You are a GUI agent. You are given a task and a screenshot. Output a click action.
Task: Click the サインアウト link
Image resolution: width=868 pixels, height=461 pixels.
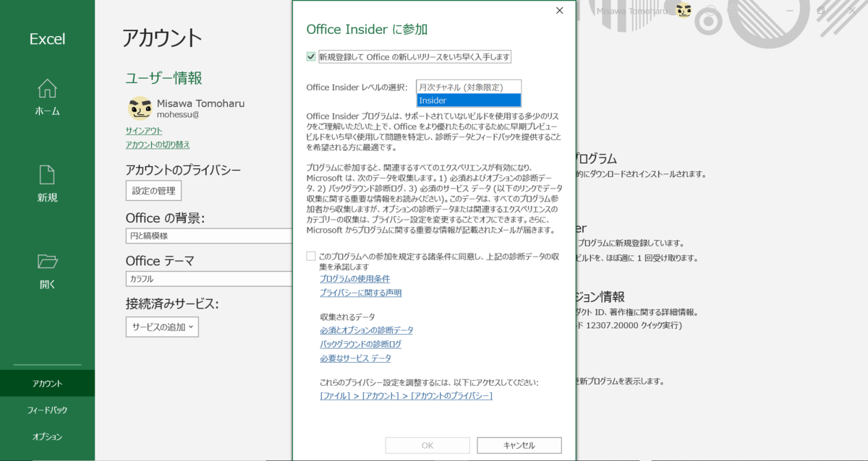click(x=144, y=131)
